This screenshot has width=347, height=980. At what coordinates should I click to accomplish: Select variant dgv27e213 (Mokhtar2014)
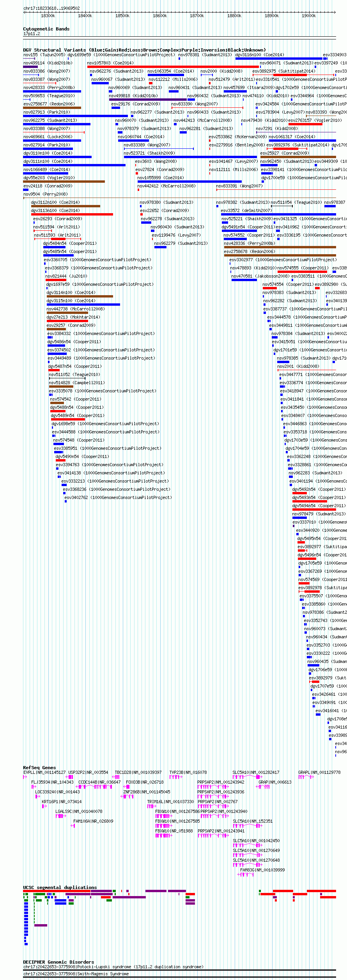(73, 317)
